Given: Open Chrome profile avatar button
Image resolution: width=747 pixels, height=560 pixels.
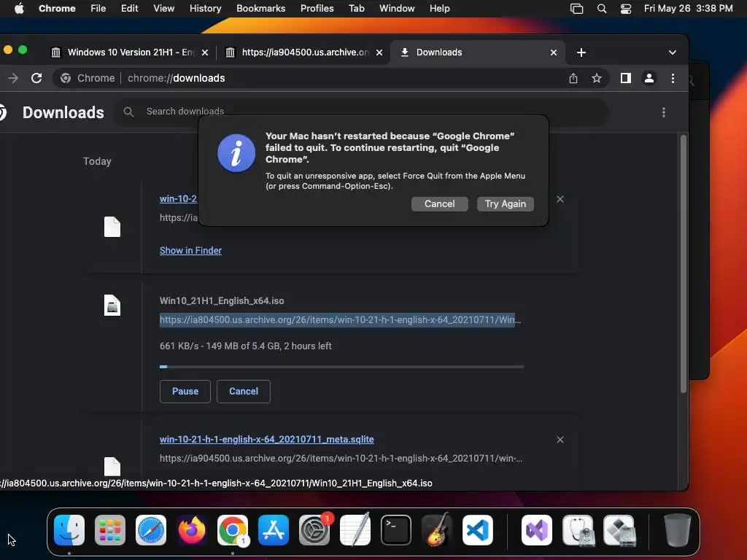Looking at the screenshot, I should (x=649, y=78).
